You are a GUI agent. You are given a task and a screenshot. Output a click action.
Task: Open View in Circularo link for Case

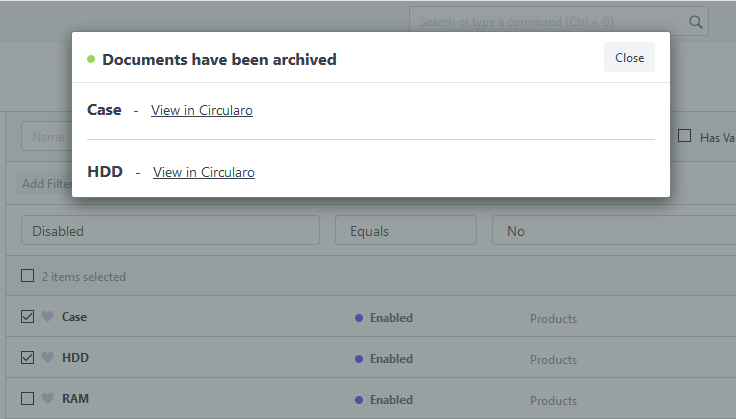tap(202, 110)
